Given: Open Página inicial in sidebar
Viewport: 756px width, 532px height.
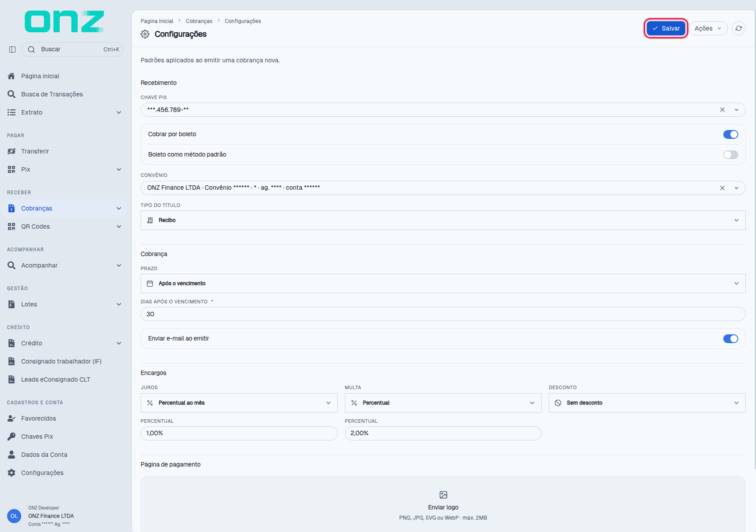Looking at the screenshot, I should click(x=65, y=76).
